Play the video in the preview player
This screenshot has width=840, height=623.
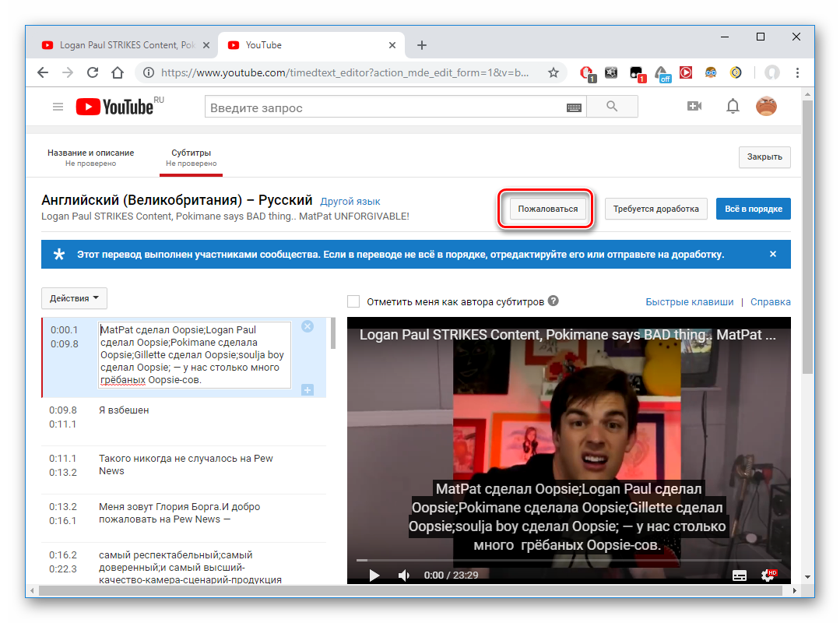(374, 575)
